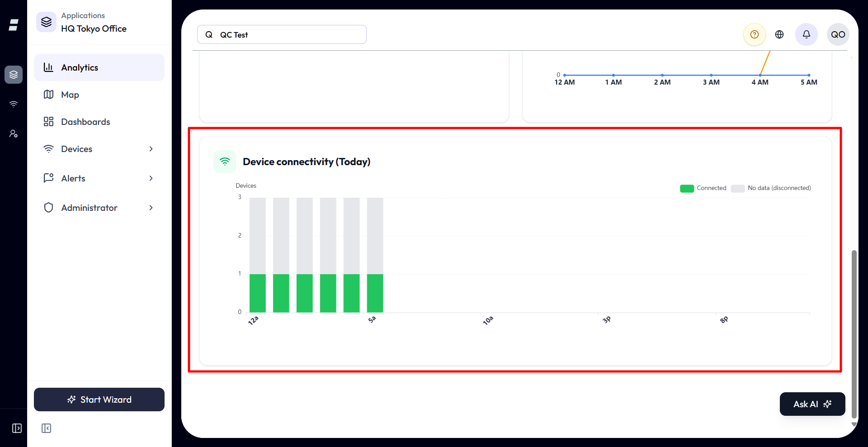Click the search magnifier icon
868x447 pixels.
pyautogui.click(x=209, y=35)
